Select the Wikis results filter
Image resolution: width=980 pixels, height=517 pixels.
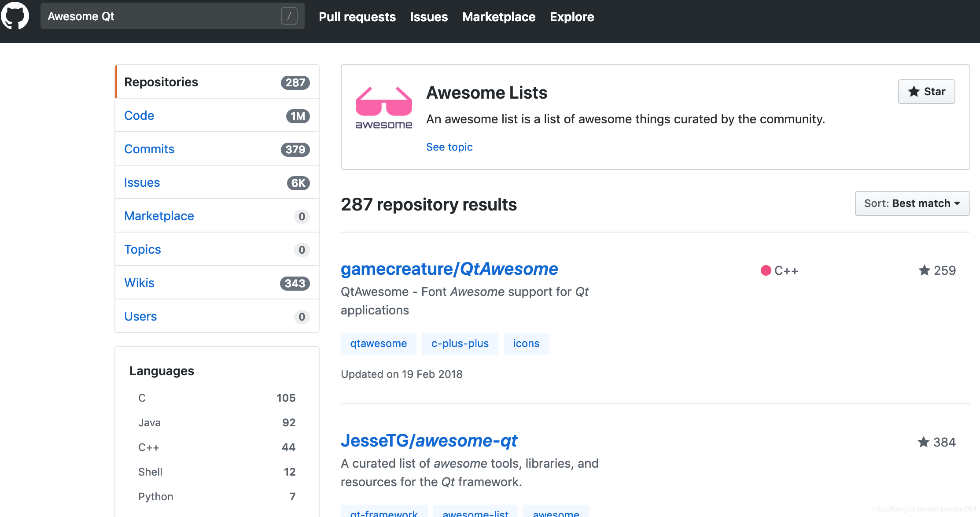(x=217, y=283)
